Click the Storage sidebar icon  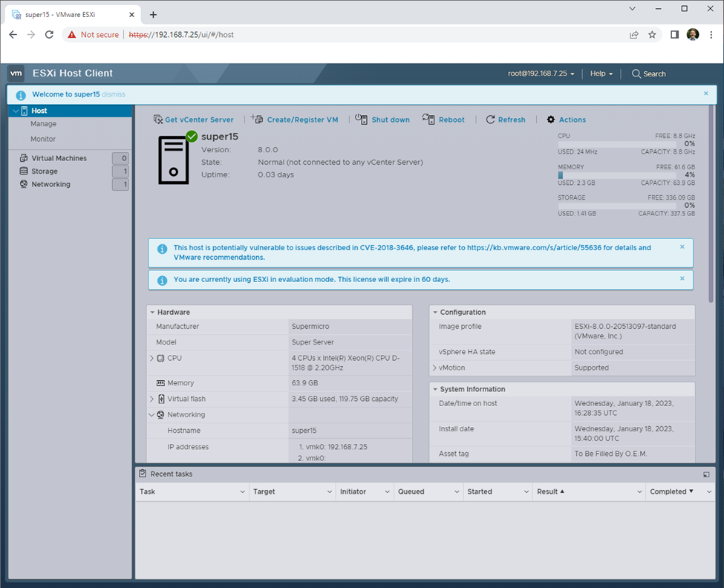24,171
